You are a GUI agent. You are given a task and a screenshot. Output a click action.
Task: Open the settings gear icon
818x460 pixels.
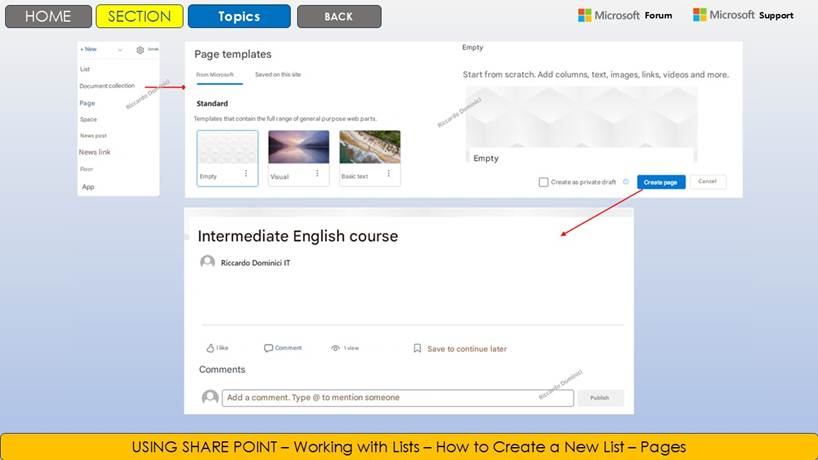[x=140, y=50]
